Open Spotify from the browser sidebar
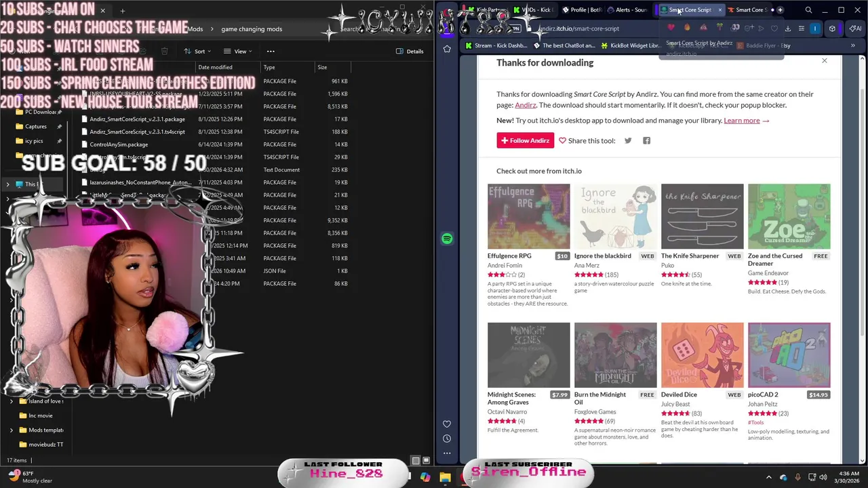 tap(447, 239)
